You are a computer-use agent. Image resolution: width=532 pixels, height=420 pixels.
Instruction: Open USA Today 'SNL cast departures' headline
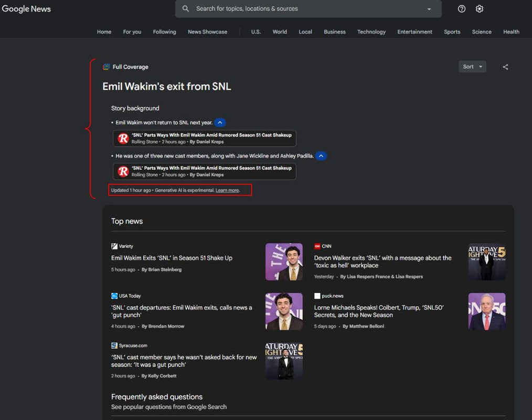coord(182,311)
